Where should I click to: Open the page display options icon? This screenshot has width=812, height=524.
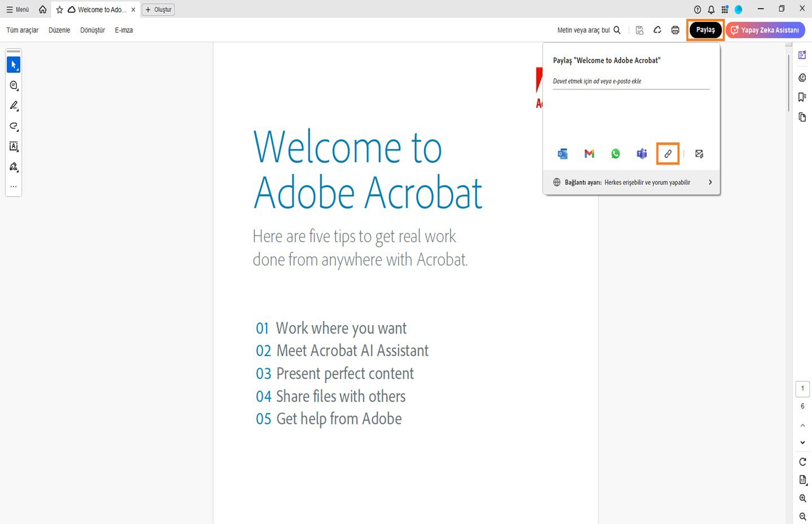click(x=803, y=480)
